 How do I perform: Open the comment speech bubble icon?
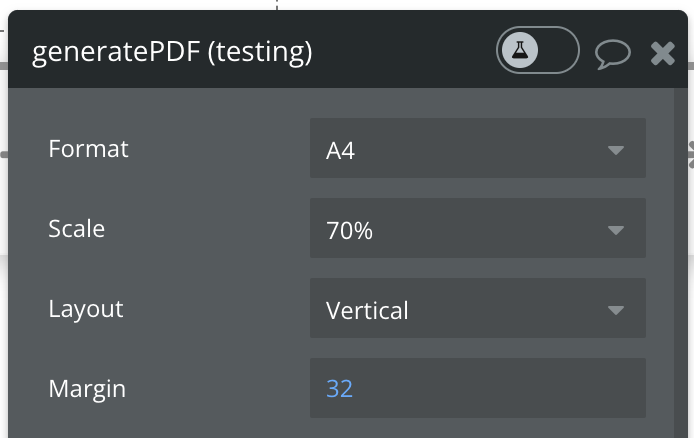[x=612, y=53]
